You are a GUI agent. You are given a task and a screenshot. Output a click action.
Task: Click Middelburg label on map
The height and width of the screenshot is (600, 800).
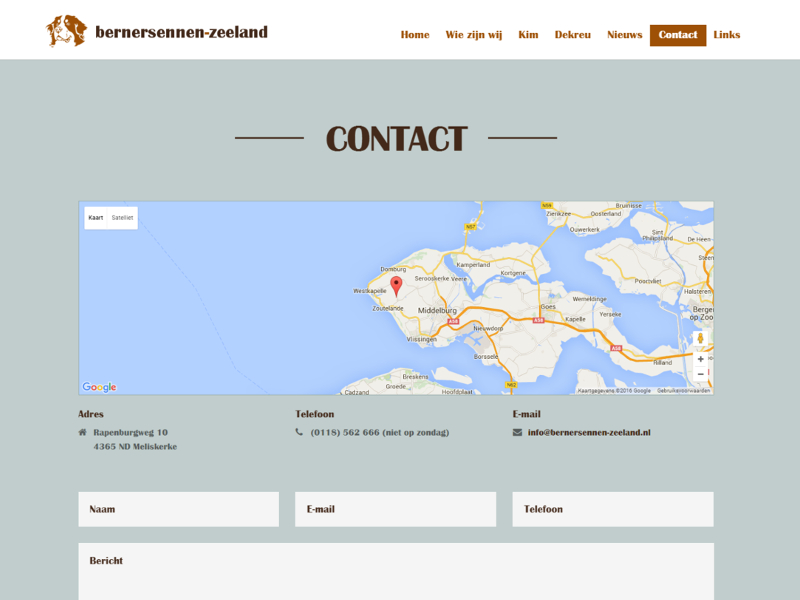coord(437,310)
